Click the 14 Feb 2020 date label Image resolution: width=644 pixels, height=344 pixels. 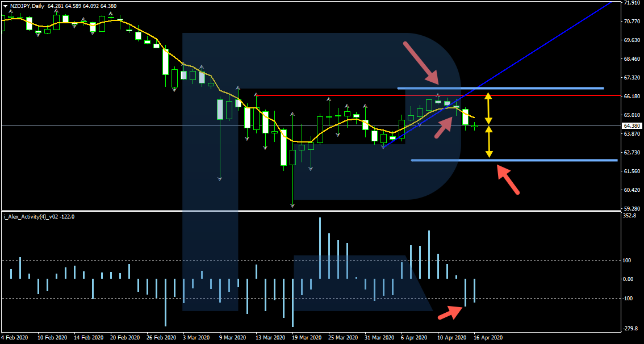point(88,337)
